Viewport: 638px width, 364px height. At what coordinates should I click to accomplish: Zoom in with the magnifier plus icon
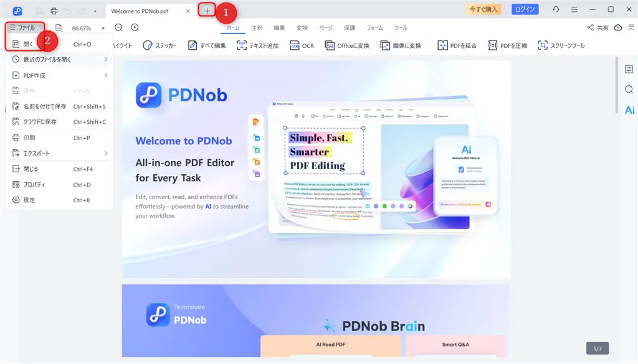pos(134,27)
